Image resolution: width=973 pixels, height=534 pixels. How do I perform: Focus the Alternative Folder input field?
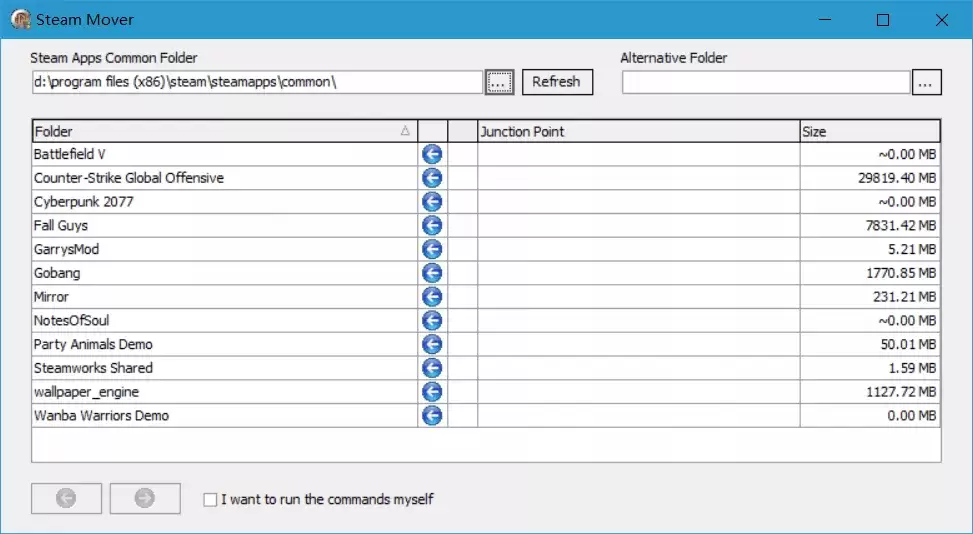[x=766, y=82]
